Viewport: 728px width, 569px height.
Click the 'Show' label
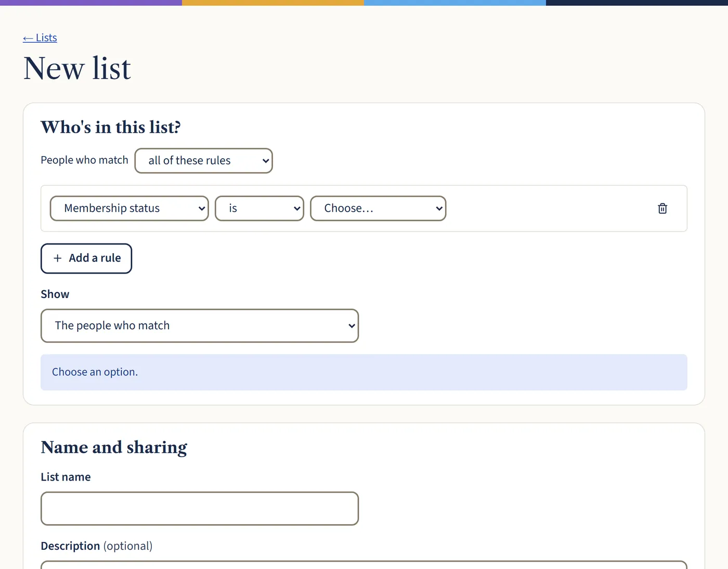[55, 294]
